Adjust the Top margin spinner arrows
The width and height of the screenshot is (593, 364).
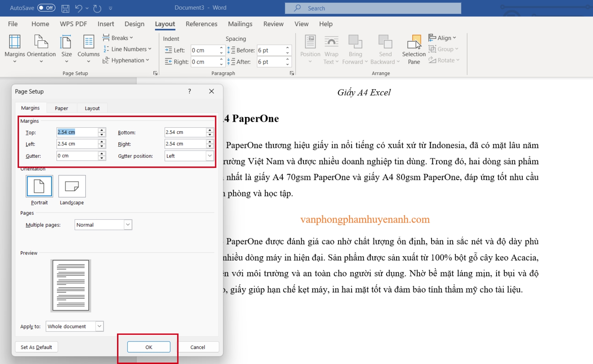point(102,132)
